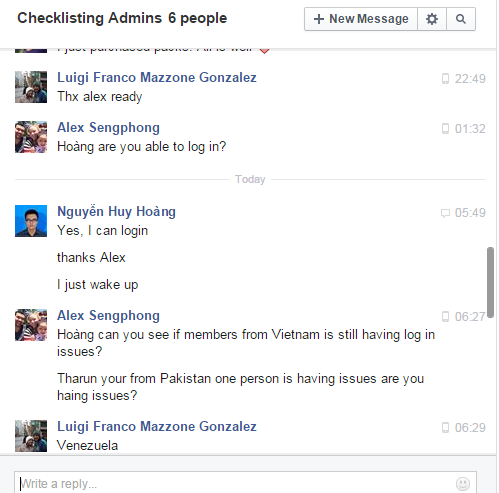Click the Luigi Franco Mazzone Gonzalez link above Venezuela
The image size is (499, 493).
click(x=157, y=426)
